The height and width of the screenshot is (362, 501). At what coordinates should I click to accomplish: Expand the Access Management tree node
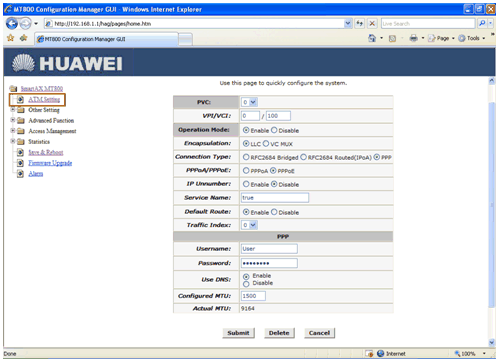coord(13,131)
